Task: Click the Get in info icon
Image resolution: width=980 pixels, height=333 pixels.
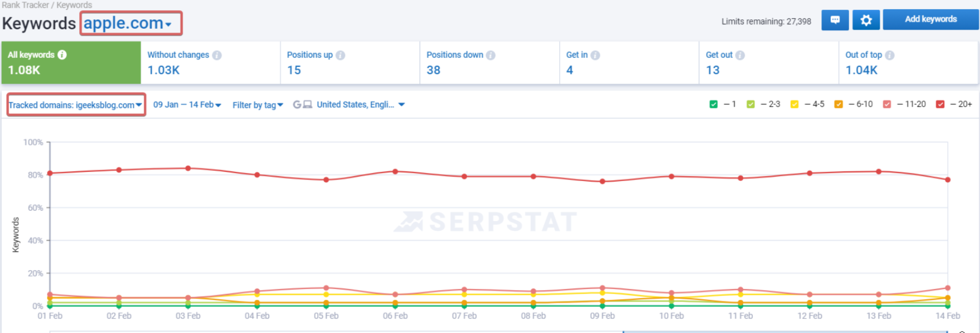Action: (x=595, y=55)
